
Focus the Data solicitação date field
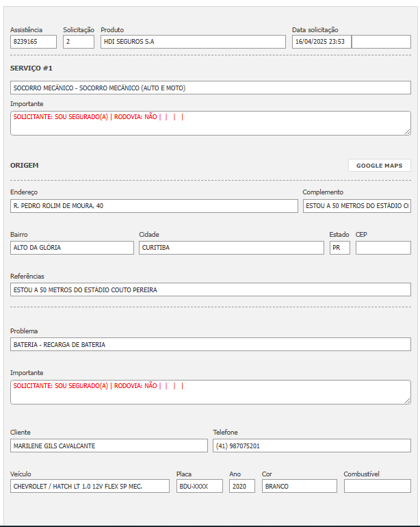coord(321,42)
